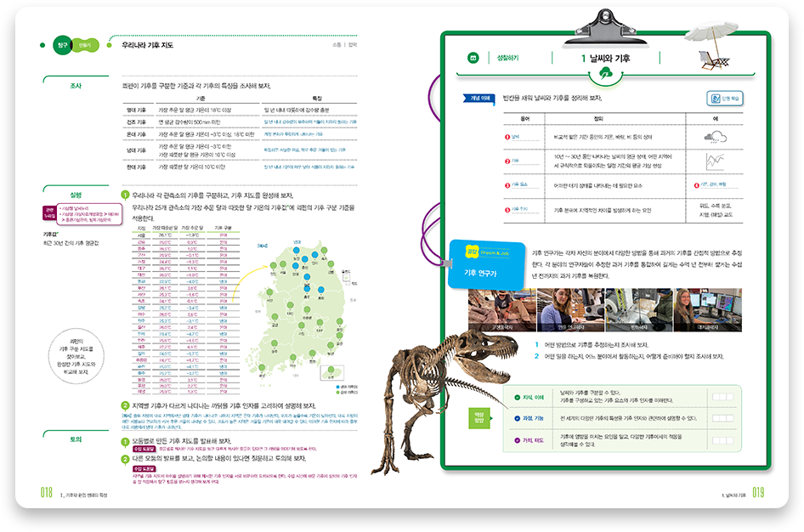Select the 냉대 기후 table row label

coord(136,150)
